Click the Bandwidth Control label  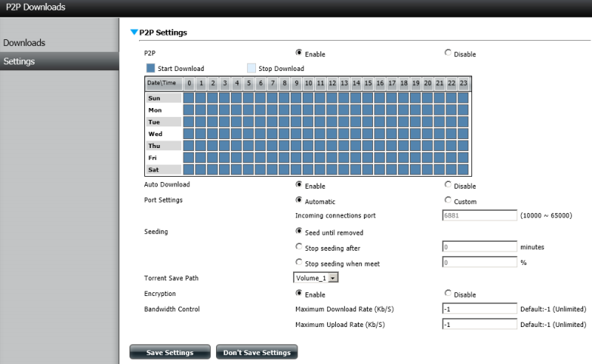172,309
